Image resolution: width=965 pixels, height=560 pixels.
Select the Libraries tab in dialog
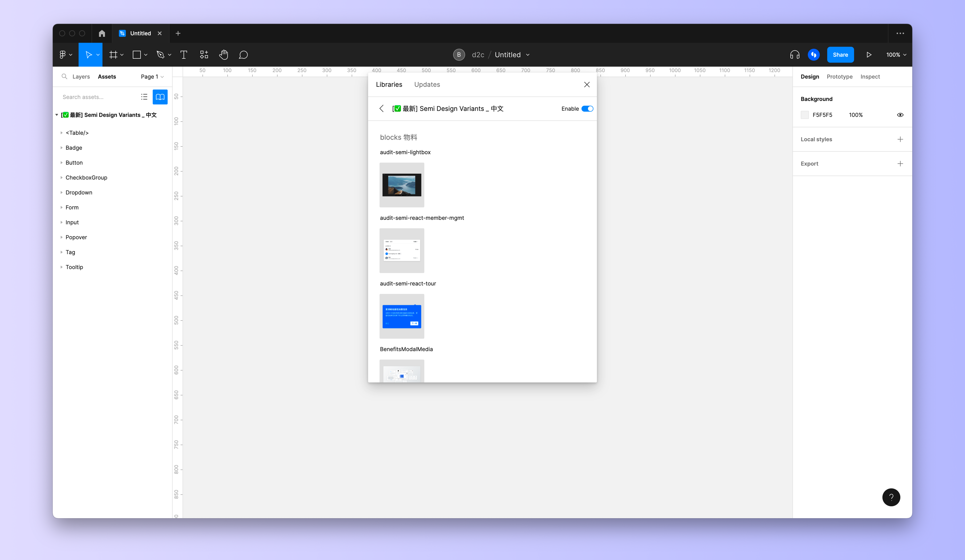(x=389, y=85)
